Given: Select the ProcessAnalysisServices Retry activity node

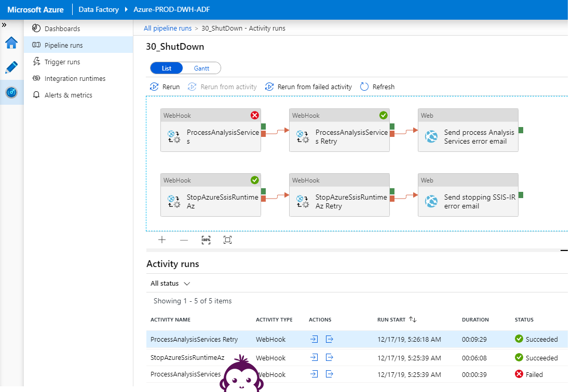Looking at the screenshot, I should pos(339,130).
